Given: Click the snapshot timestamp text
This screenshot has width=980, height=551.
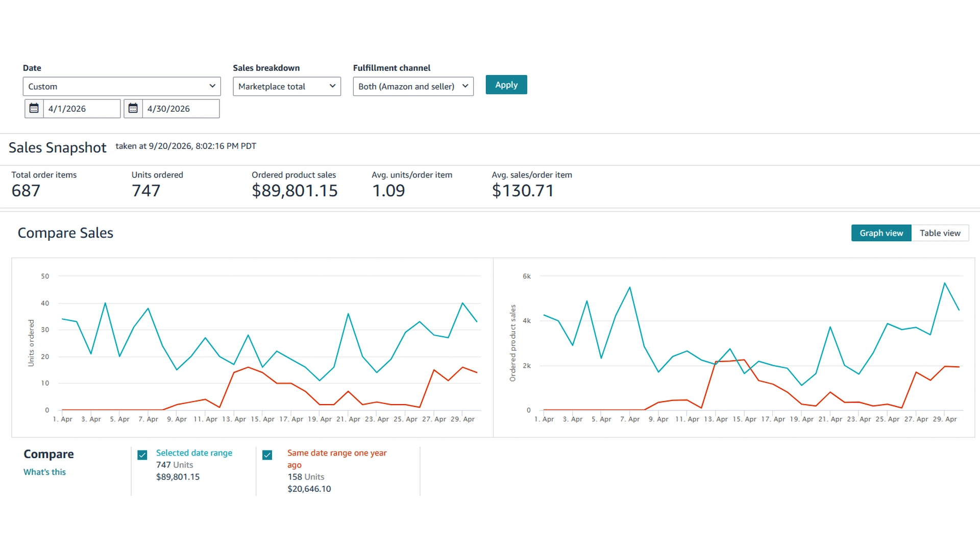Looking at the screenshot, I should 186,146.
